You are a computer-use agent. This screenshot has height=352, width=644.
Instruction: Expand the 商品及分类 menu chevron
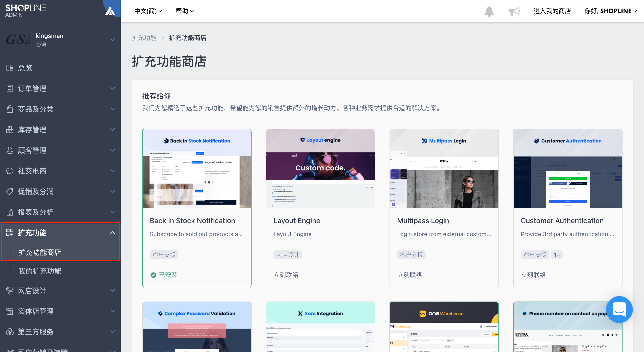point(113,109)
